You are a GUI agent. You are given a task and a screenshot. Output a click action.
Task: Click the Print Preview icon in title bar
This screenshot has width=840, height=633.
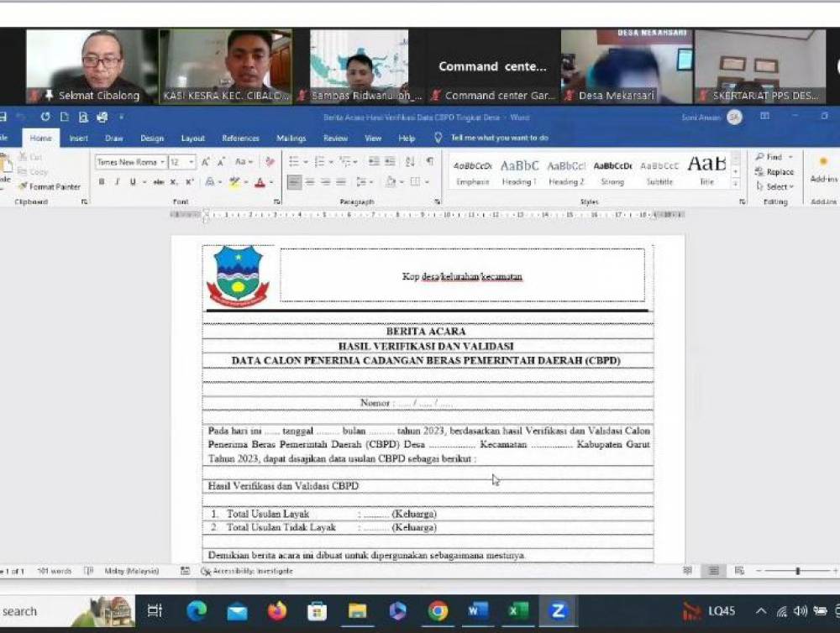click(83, 118)
